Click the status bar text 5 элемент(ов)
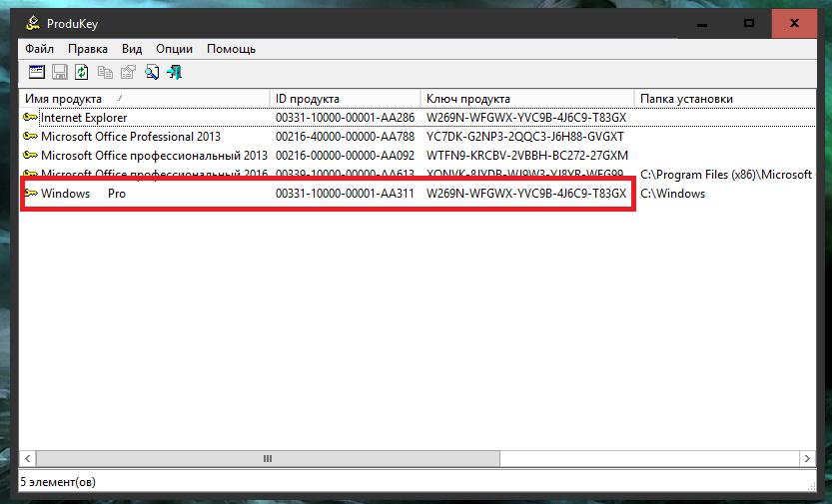Image resolution: width=832 pixels, height=504 pixels. (58, 482)
